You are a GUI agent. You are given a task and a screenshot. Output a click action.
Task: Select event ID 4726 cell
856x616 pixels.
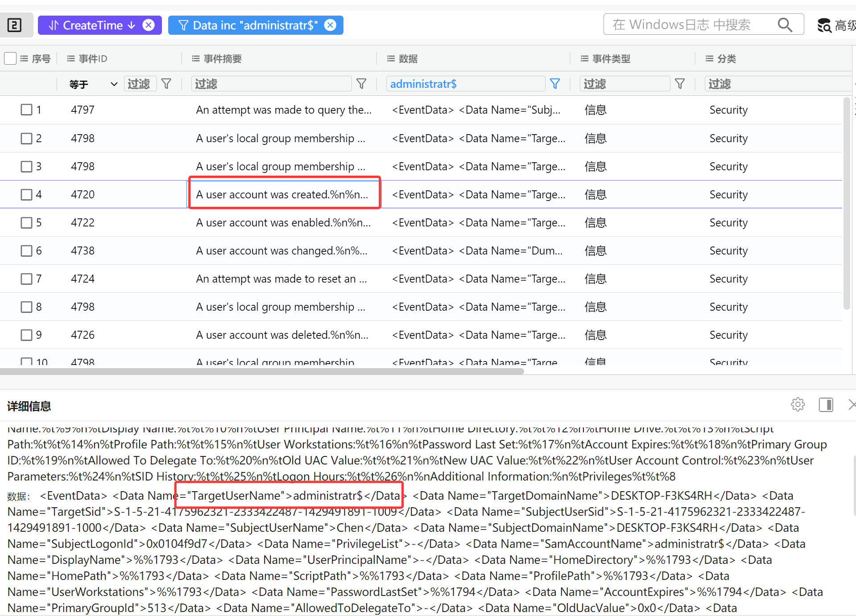(x=83, y=335)
